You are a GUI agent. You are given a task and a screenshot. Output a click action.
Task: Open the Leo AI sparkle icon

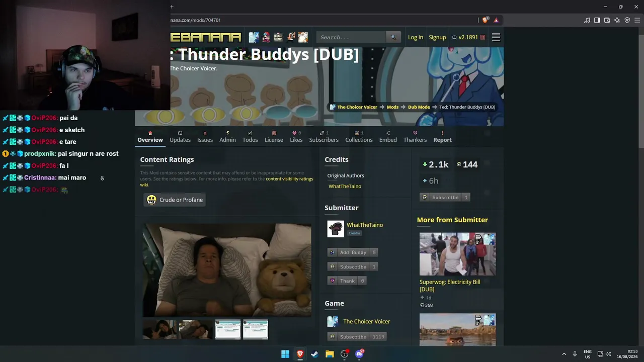coord(617,20)
